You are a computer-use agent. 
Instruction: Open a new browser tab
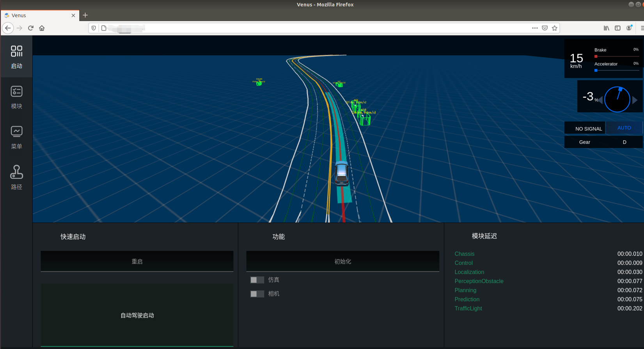point(85,15)
